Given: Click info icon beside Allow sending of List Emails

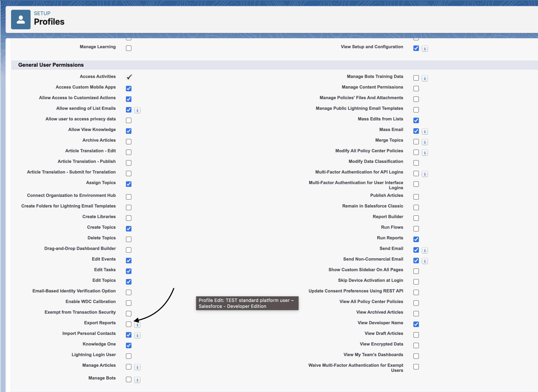Looking at the screenshot, I should 137,110.
